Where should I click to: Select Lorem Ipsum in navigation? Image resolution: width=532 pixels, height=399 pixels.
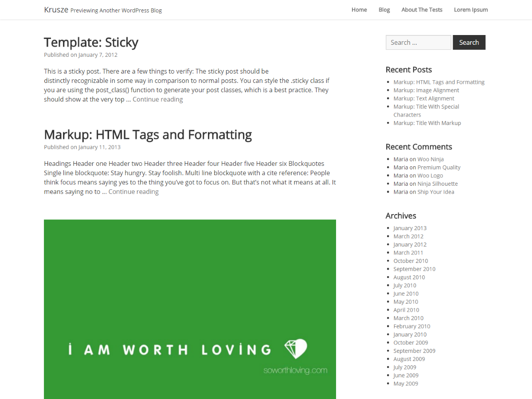pos(471,10)
